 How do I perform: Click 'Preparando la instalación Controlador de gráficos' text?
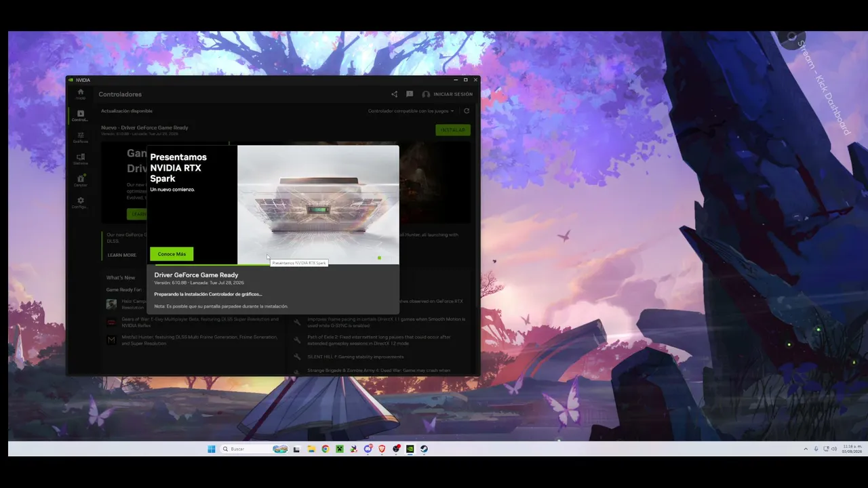[x=208, y=294]
